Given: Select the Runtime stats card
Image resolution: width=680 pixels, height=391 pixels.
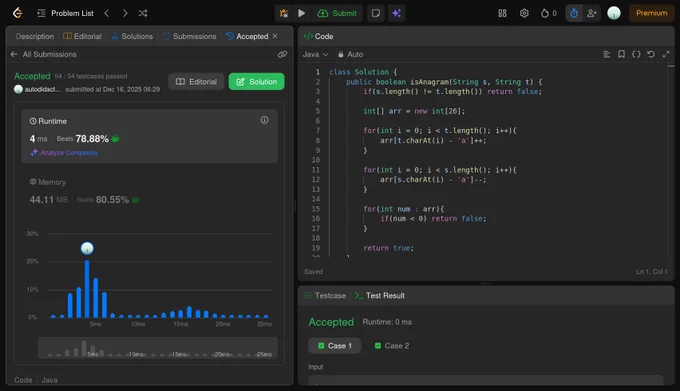Looking at the screenshot, I should pyautogui.click(x=150, y=136).
